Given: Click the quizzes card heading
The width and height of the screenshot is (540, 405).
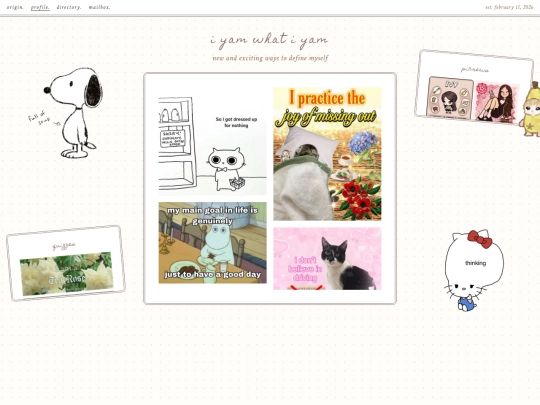Looking at the screenshot, I should coord(64,246).
